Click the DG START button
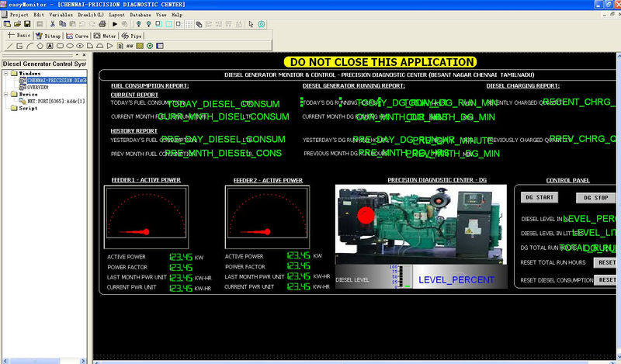Viewport: 621px width, 364px height. [539, 197]
